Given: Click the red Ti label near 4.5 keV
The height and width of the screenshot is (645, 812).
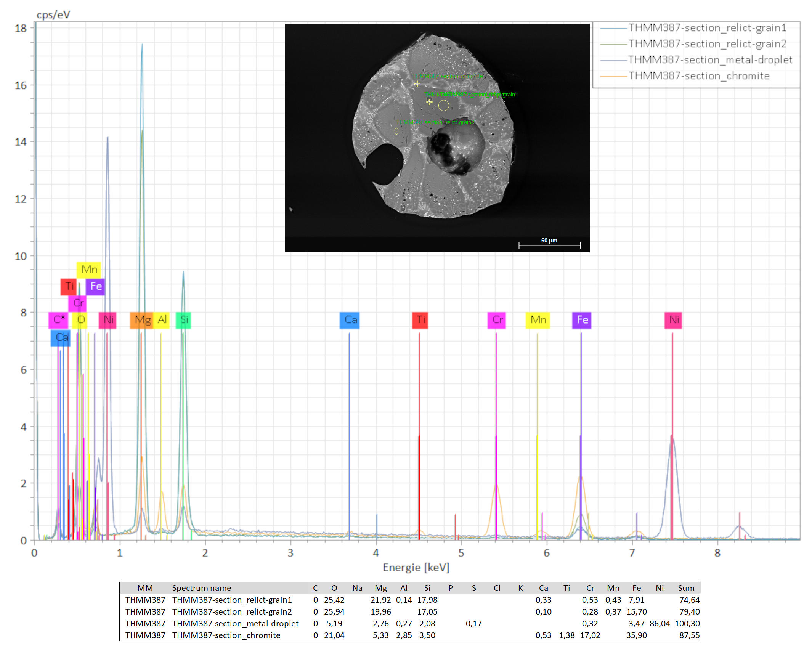Looking at the screenshot, I should (x=420, y=320).
